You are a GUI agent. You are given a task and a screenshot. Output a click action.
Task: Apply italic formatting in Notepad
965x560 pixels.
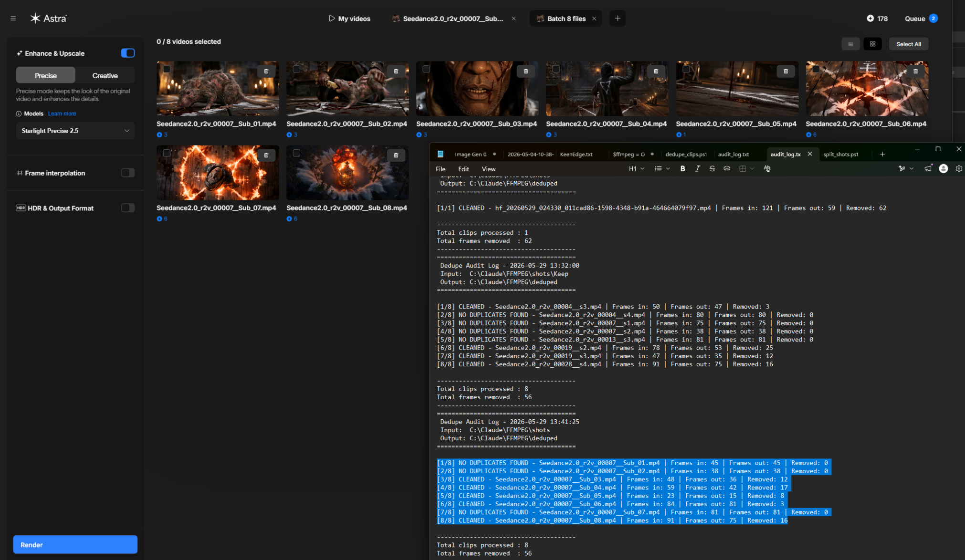(x=697, y=168)
